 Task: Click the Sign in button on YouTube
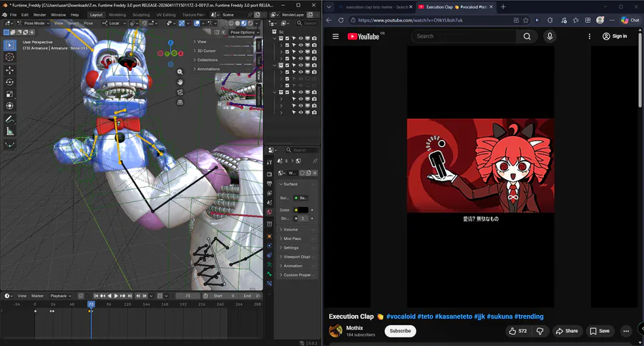[615, 37]
